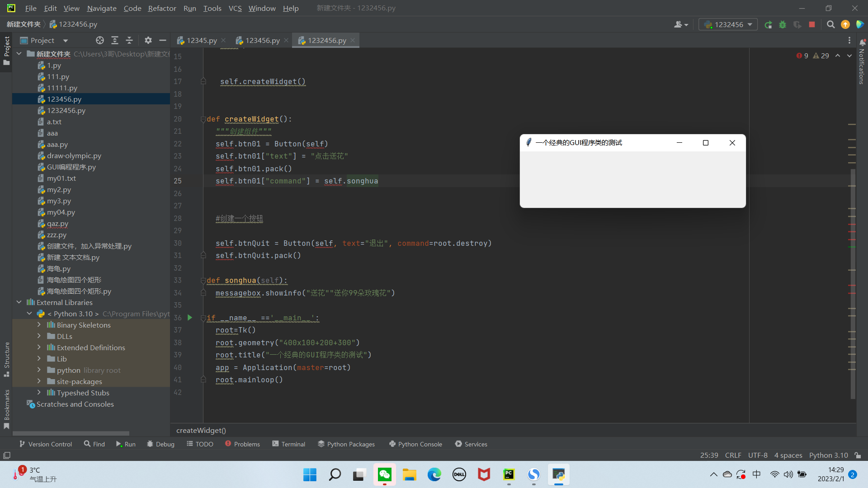
Task: Go to next highlighted error arrow
Action: pyautogui.click(x=849, y=56)
